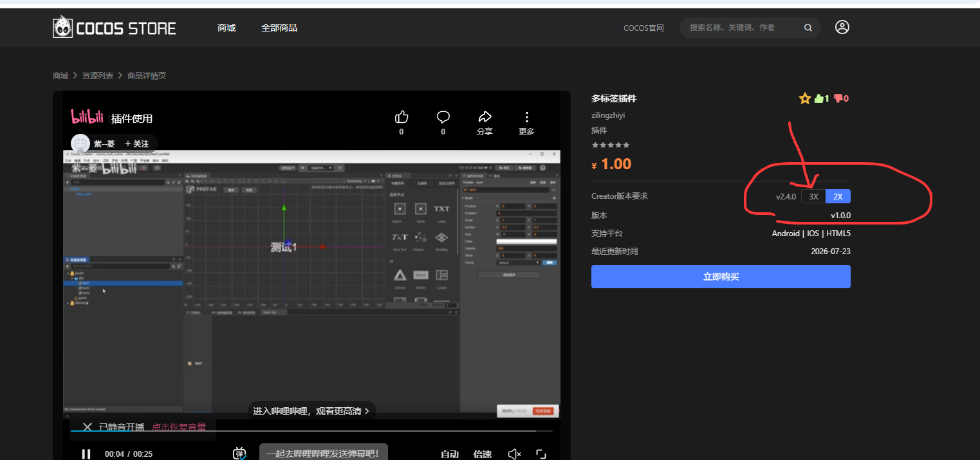Seek on the video progress bar
This screenshot has width=980, height=460.
tap(311, 430)
